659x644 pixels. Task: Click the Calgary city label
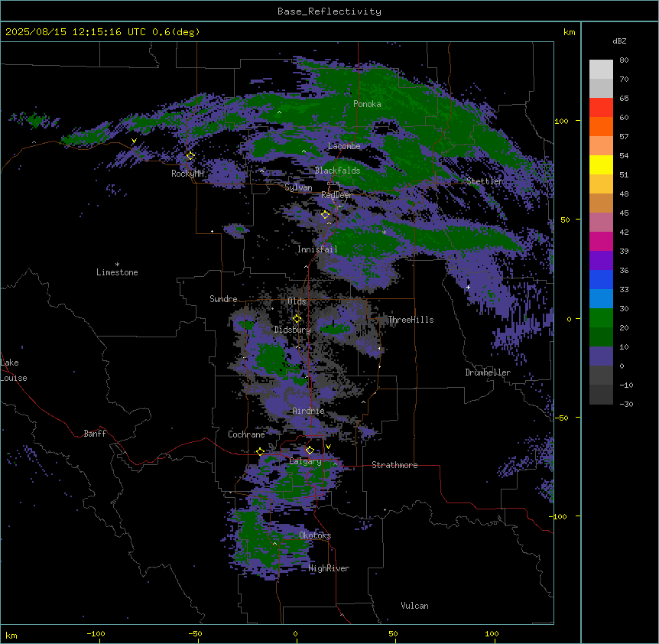(x=305, y=461)
